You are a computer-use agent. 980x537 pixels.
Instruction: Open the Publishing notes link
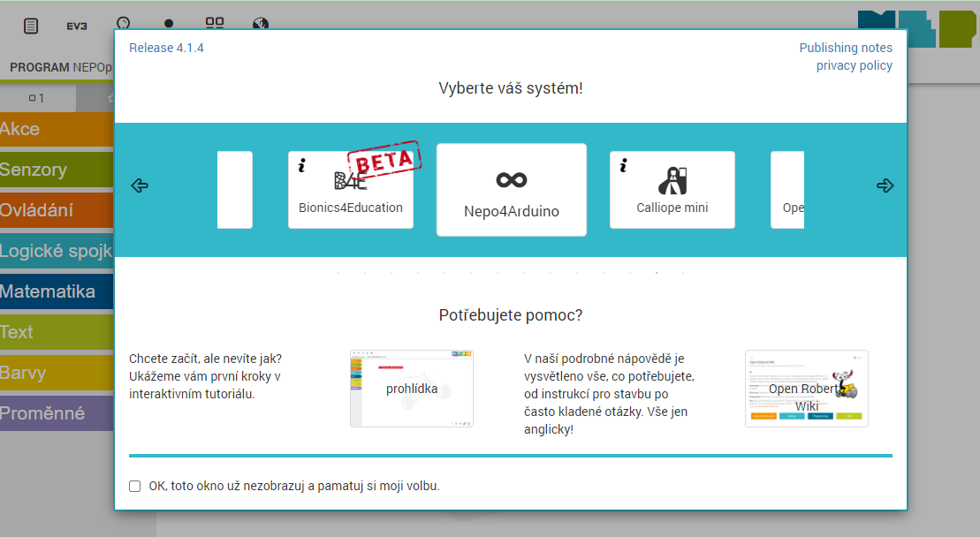tap(846, 48)
